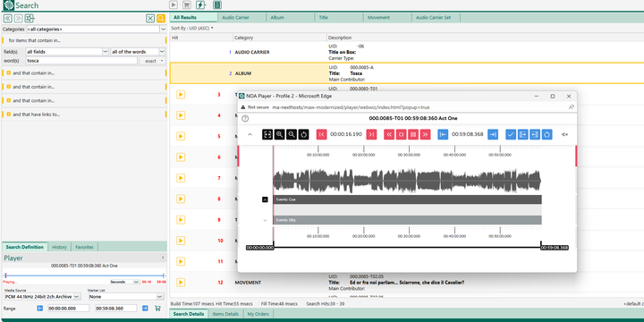This screenshot has width=644, height=322.
Task: Set range end with blue bracket button
Action: (x=145, y=308)
